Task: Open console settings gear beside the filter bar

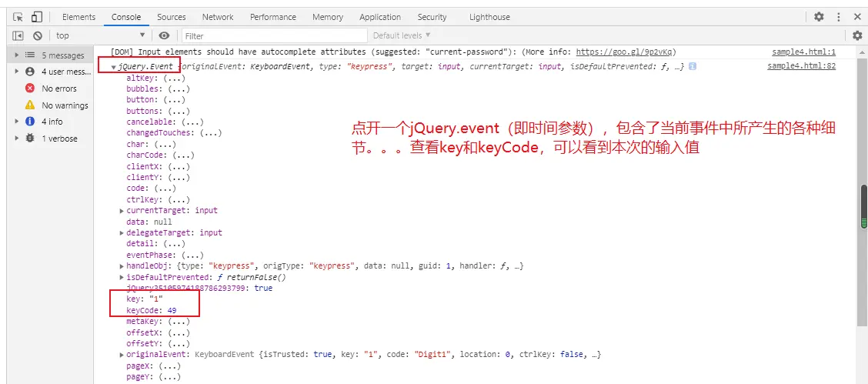Action: (x=857, y=35)
